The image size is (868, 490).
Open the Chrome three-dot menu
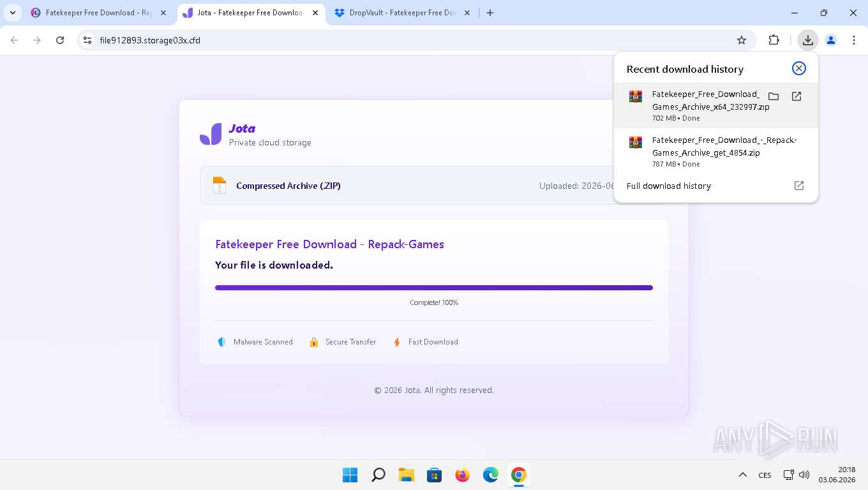click(x=854, y=40)
